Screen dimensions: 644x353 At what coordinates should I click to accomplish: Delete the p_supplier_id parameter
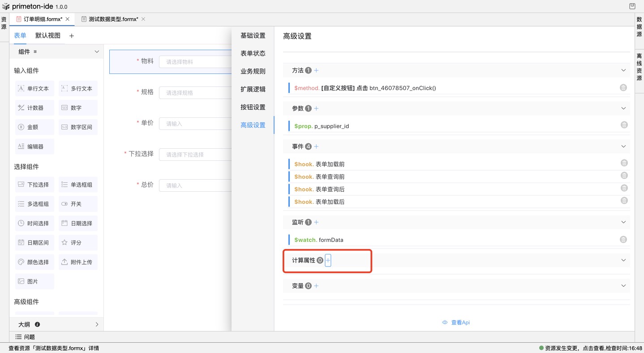coord(624,125)
